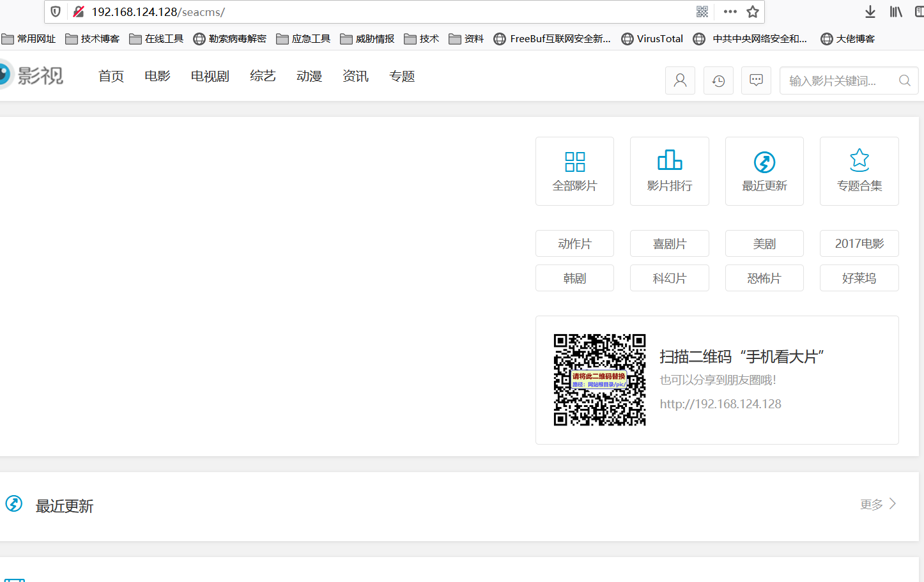Screen dimensions: 924x582
Task: Go to 动漫 in navigation
Action: click(x=309, y=76)
